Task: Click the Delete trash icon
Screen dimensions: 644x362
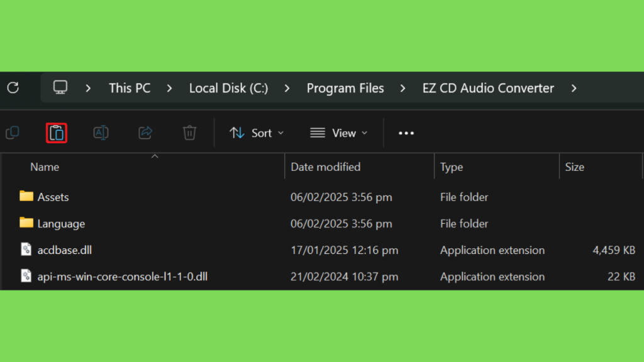Action: (x=189, y=133)
